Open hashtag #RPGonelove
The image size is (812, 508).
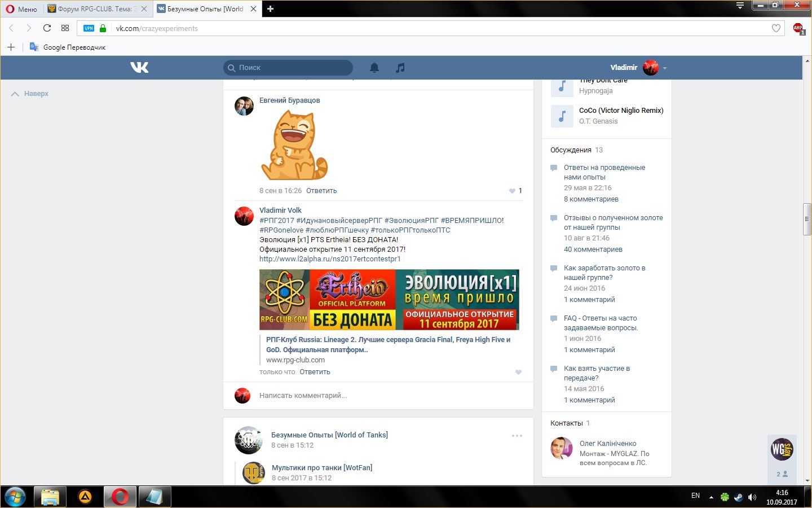pos(281,230)
